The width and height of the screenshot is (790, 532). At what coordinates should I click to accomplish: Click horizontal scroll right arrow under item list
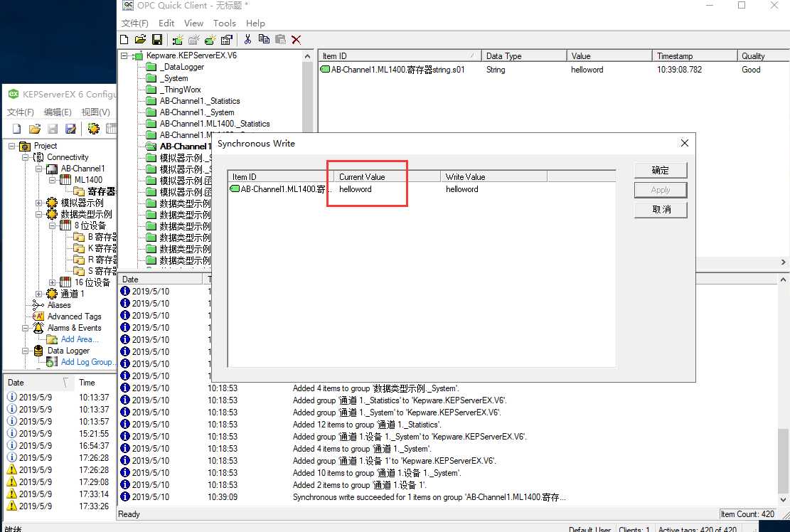(x=783, y=262)
